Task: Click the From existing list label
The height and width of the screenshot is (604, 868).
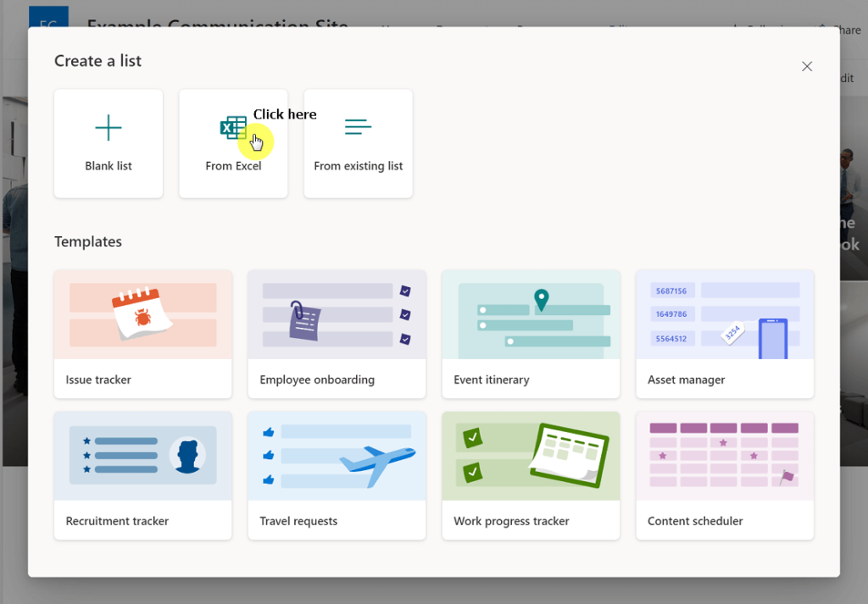Action: tap(359, 166)
